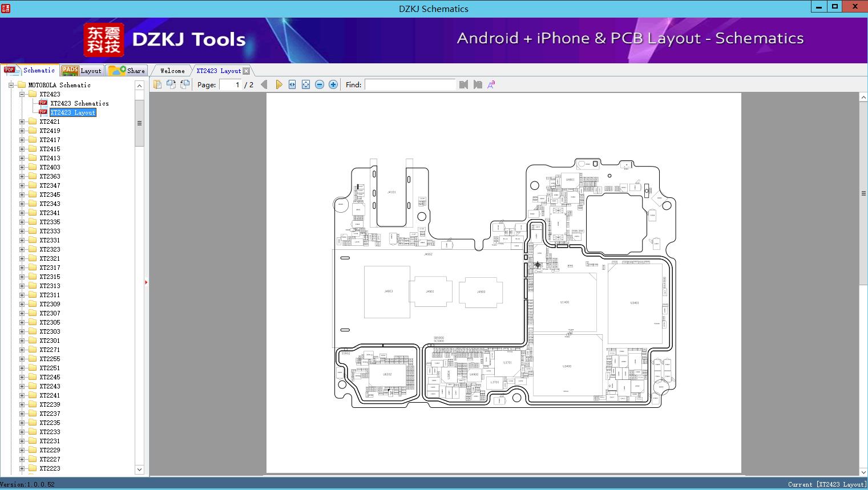Image resolution: width=868 pixels, height=490 pixels.
Task: Expand the XT2417 folder
Action: [22, 140]
